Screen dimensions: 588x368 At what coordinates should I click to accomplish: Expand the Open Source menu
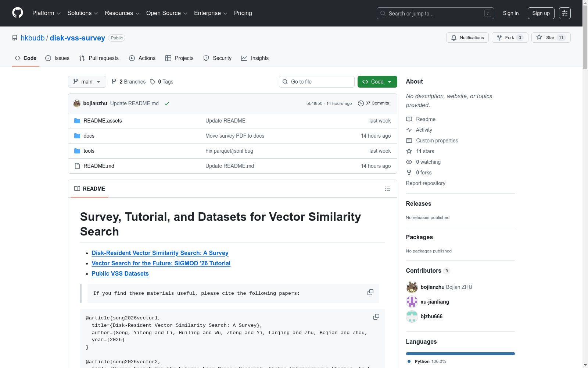click(x=167, y=13)
